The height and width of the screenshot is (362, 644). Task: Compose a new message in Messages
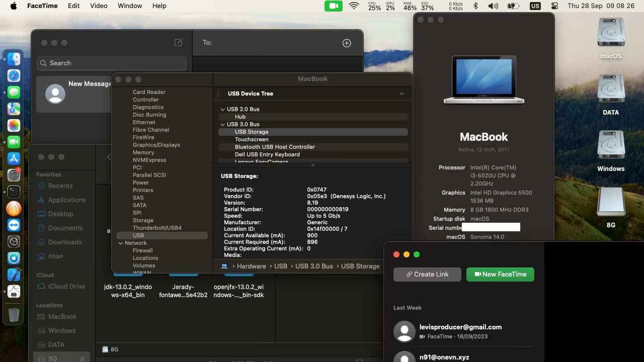coord(178,43)
